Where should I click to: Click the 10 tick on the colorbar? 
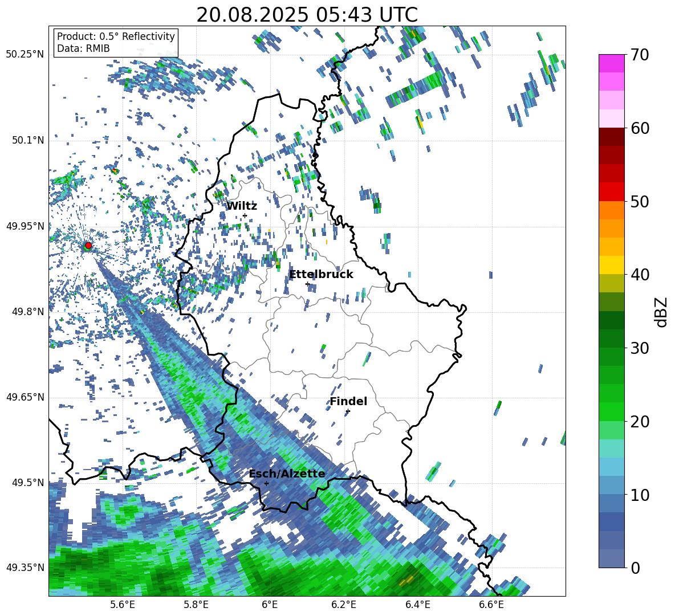point(640,495)
